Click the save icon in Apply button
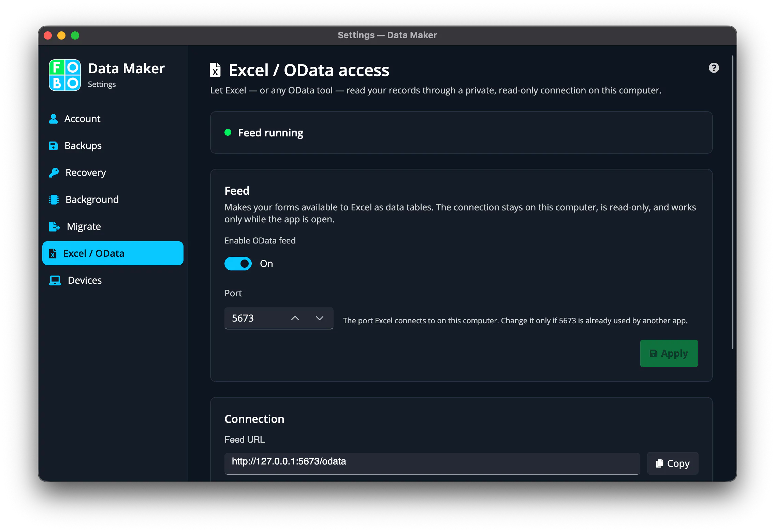The width and height of the screenshot is (775, 532). (x=653, y=353)
